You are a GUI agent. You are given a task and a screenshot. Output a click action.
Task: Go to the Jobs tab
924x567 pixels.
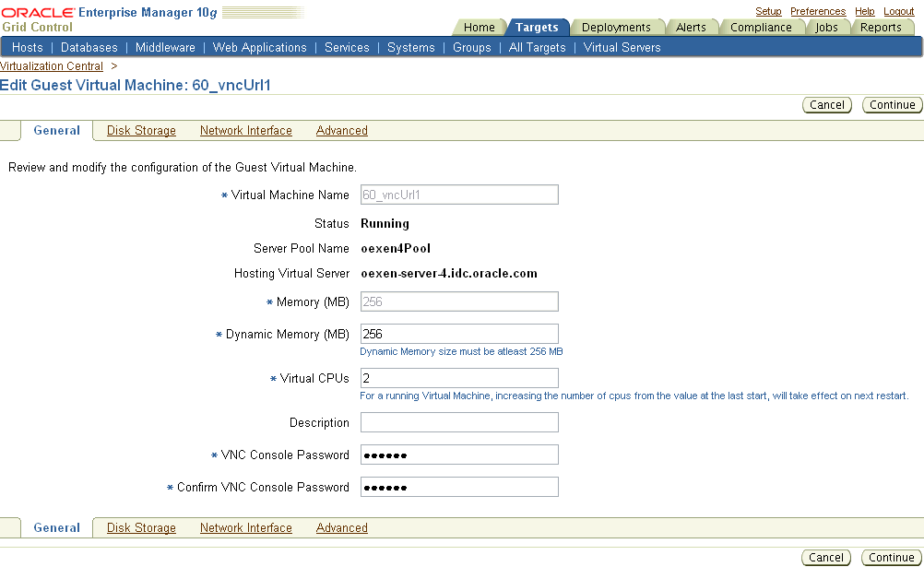826,27
